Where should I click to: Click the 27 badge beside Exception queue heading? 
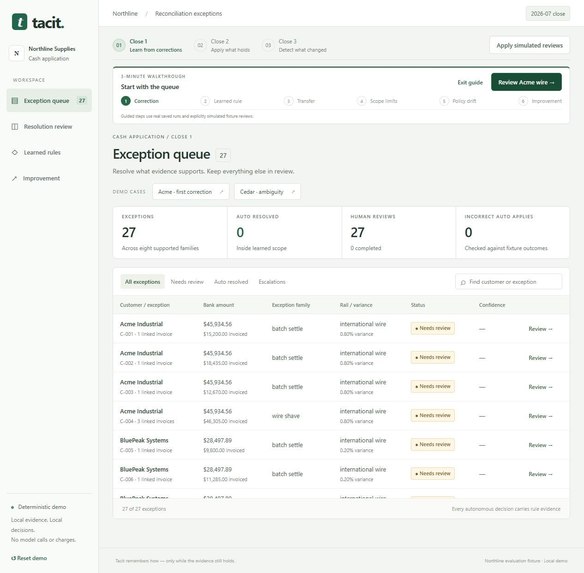click(x=223, y=155)
